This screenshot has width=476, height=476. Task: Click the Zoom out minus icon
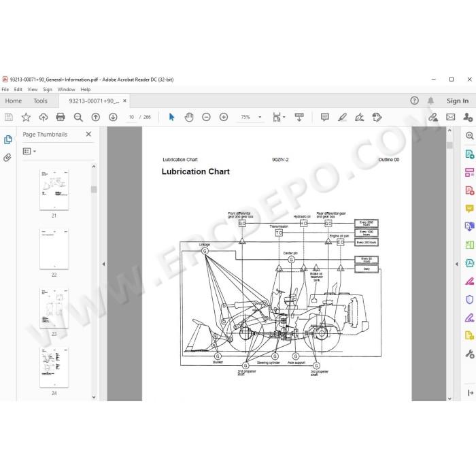(x=206, y=117)
